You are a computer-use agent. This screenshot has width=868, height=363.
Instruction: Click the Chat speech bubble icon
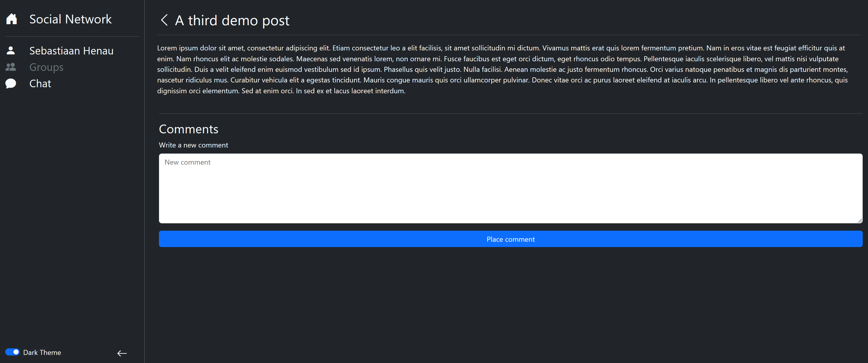[11, 83]
